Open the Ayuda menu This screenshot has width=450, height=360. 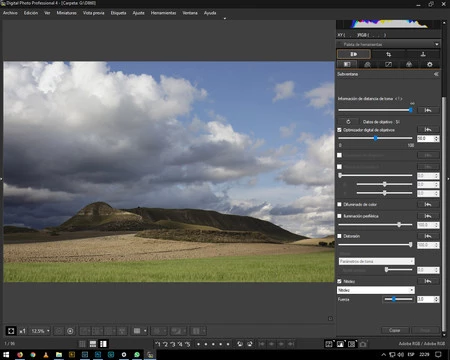pos(210,13)
